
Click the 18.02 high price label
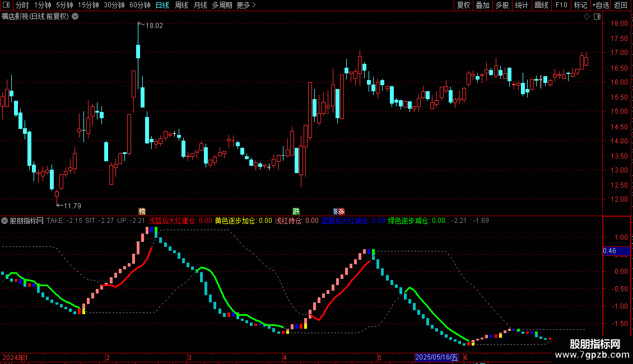click(154, 25)
